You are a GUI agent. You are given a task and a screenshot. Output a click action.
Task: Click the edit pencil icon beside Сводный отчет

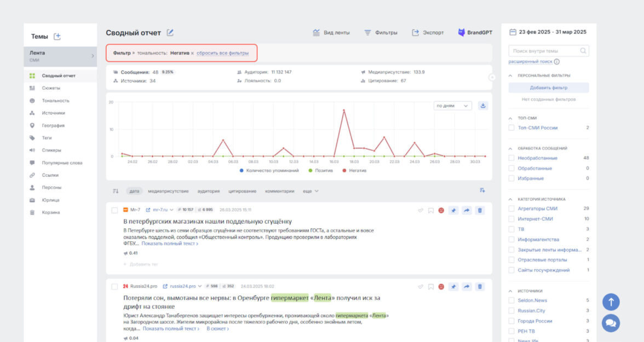170,33
